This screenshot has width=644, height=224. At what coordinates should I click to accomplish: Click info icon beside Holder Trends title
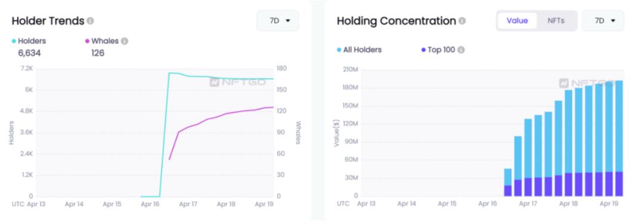[91, 20]
